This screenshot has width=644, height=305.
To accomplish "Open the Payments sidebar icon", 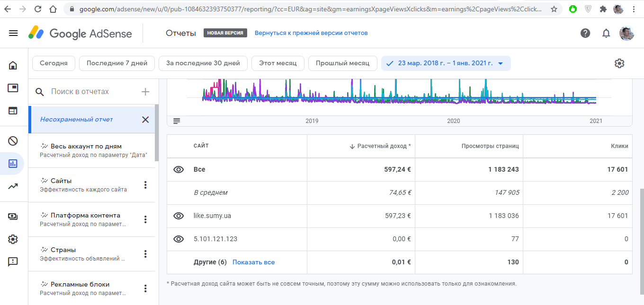I will pos(13,216).
